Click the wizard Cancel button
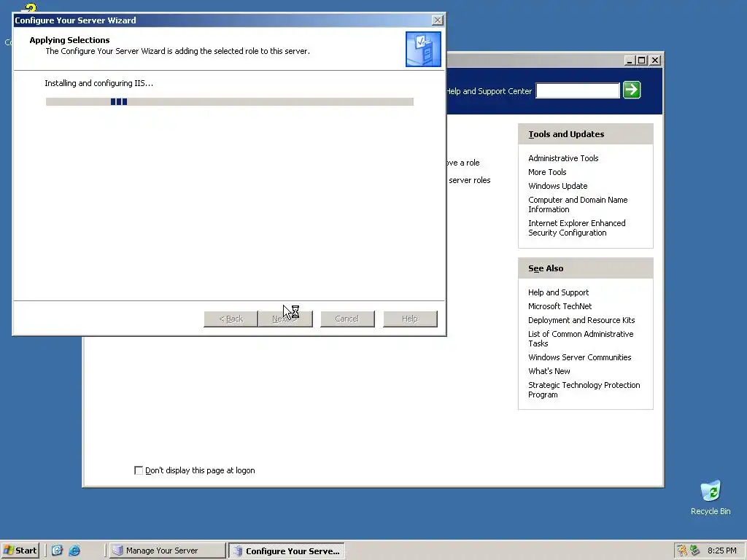 click(x=347, y=319)
